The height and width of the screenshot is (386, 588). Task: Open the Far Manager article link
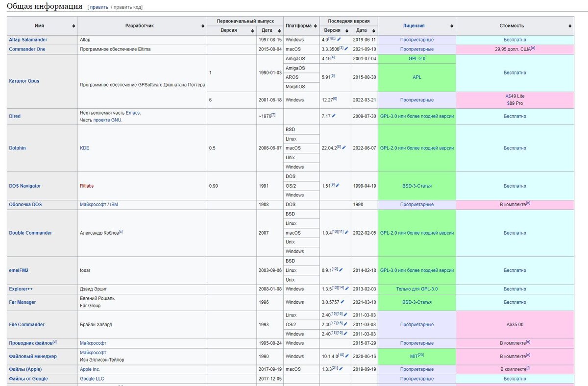tap(23, 302)
